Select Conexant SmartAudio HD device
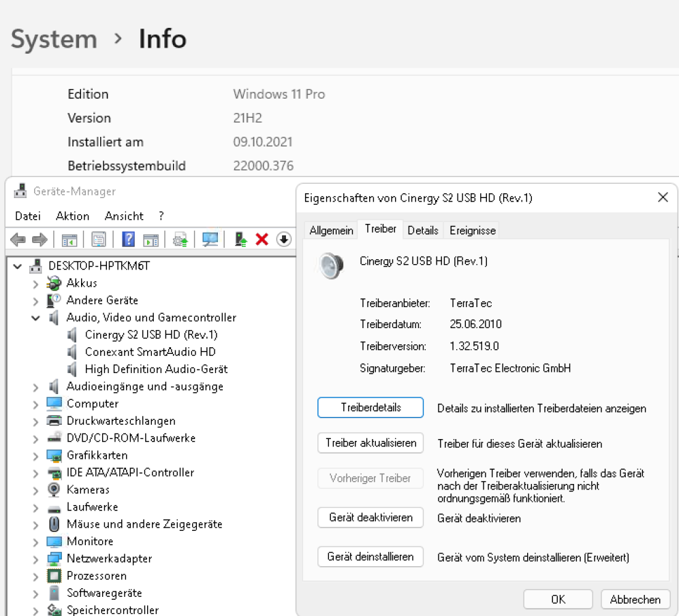This screenshot has height=616, width=679. [x=150, y=352]
